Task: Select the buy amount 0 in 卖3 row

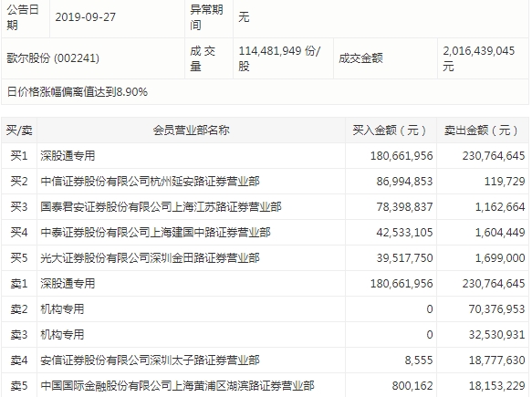Action: tap(430, 335)
